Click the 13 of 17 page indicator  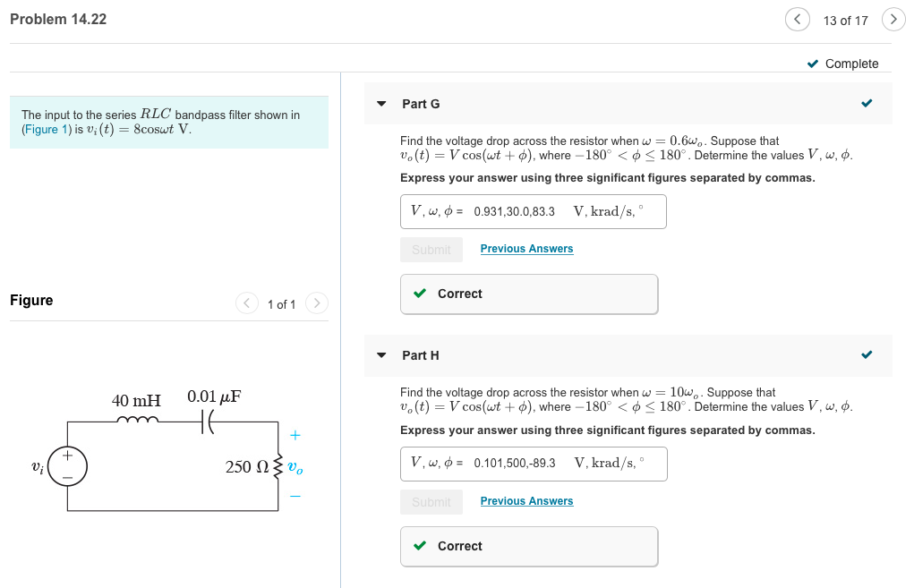pyautogui.click(x=845, y=21)
